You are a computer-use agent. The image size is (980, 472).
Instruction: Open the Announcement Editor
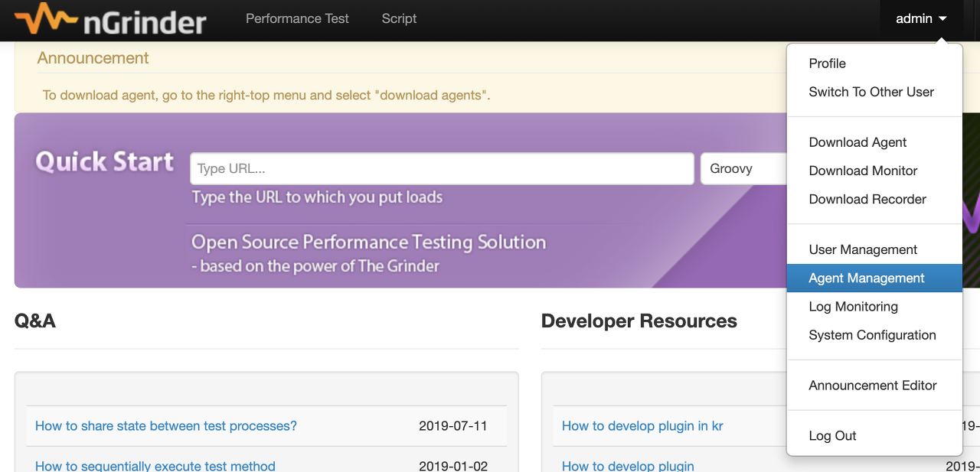tap(873, 386)
